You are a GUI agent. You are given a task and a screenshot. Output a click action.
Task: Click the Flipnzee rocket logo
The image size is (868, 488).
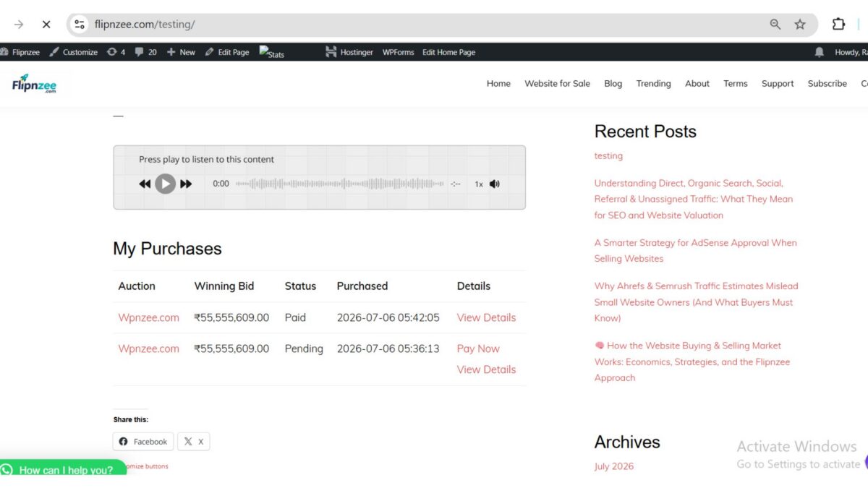pyautogui.click(x=34, y=84)
